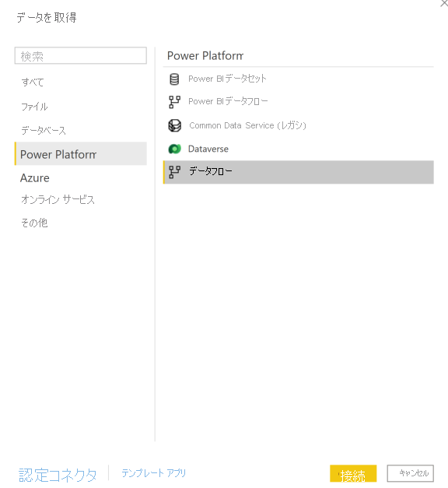Choose Power BI データフロー connector text
Image resolution: width=448 pixels, height=488 pixels.
[228, 101]
